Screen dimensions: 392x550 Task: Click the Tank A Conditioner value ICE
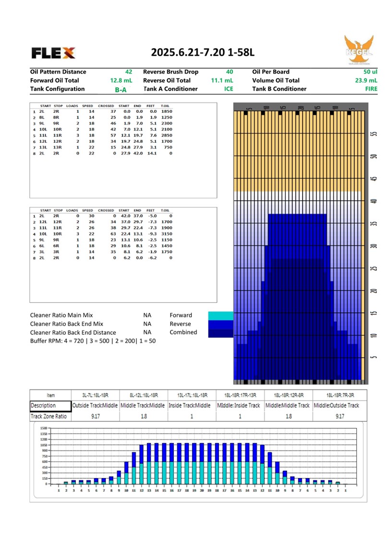coord(228,89)
